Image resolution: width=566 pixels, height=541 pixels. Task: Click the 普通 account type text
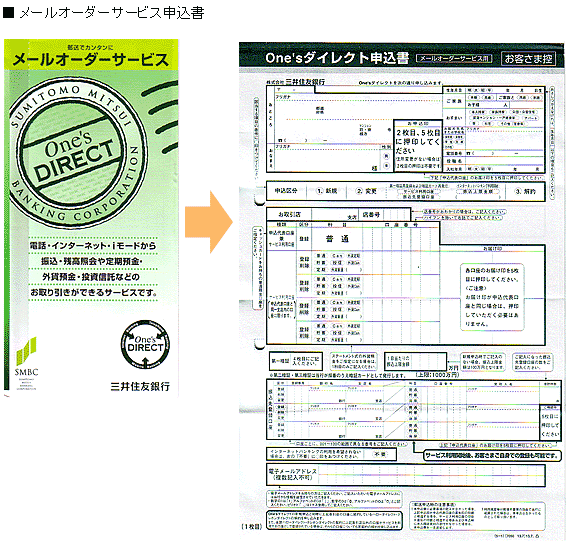click(337, 239)
